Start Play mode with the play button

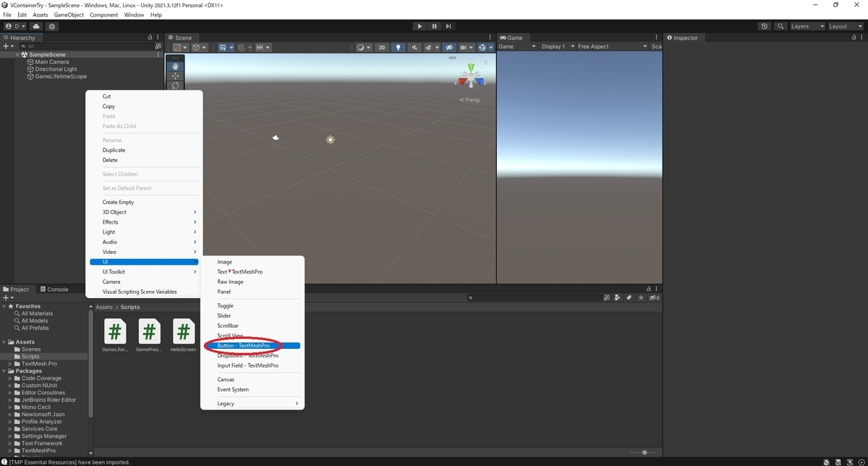[x=420, y=26]
